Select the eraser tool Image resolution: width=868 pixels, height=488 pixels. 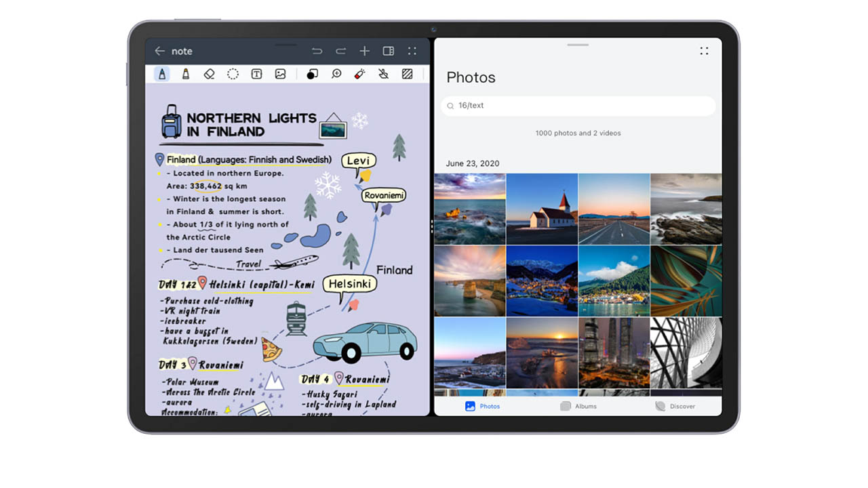pos(209,74)
